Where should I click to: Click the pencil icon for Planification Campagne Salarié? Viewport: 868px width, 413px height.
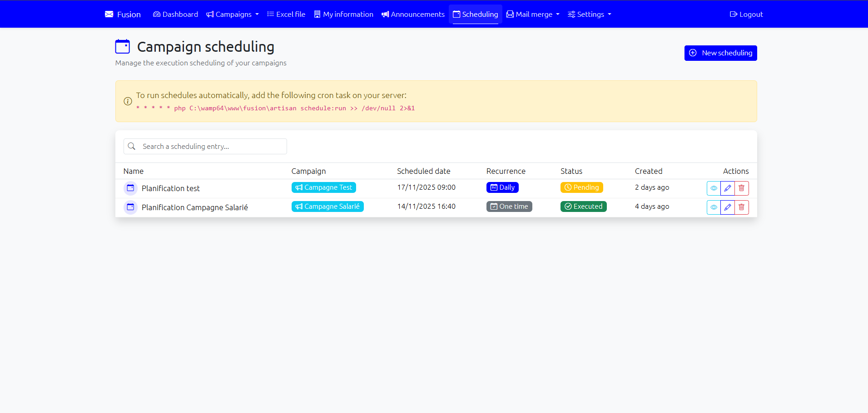tap(727, 207)
